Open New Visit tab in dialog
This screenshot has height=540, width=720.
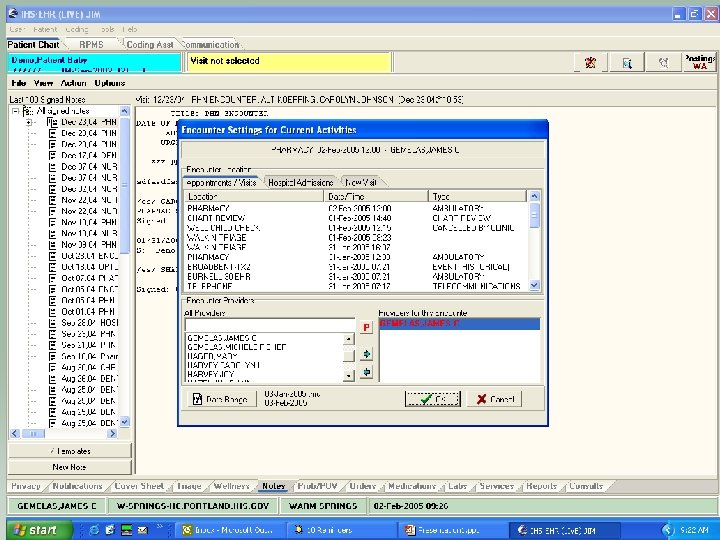(x=361, y=182)
